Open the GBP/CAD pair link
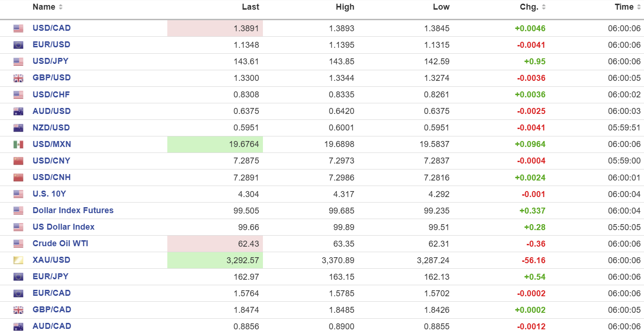The image size is (644, 333). click(x=51, y=310)
